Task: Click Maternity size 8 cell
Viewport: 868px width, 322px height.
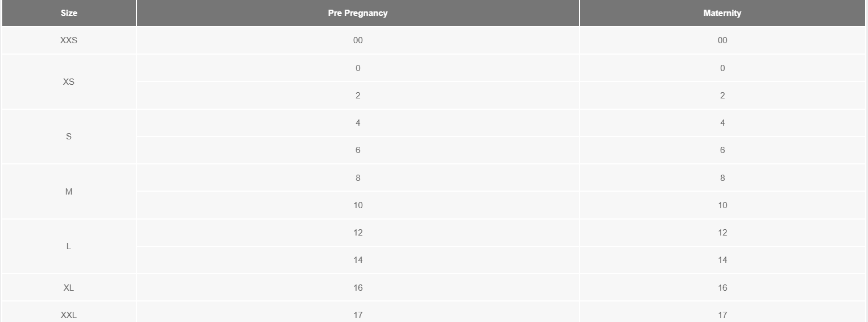Action: pos(722,178)
